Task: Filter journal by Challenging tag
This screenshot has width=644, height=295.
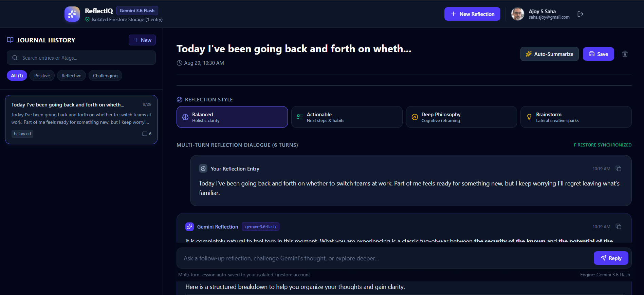Action: point(105,76)
